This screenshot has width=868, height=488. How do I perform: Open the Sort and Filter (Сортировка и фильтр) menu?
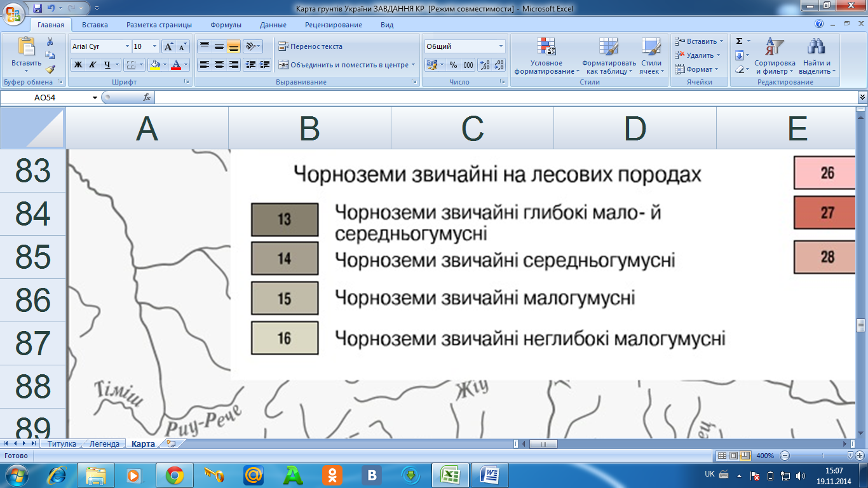point(775,56)
